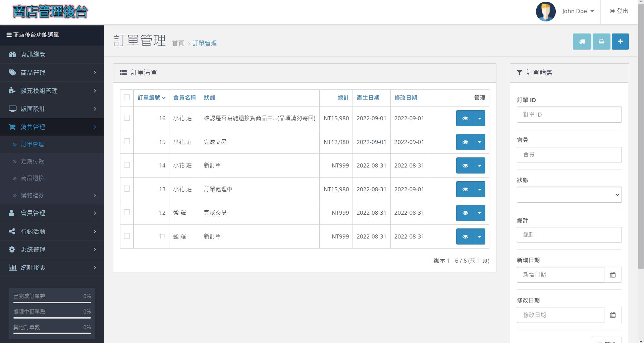The width and height of the screenshot is (644, 343).
Task: Expand 行銷活動 menu
Action: [52, 231]
